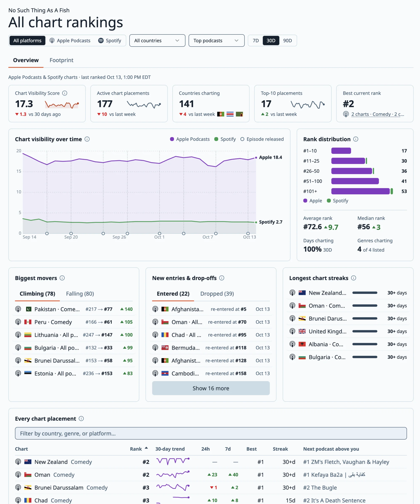Toggle Apple Podcasts series in chart legend
The height and width of the screenshot is (504, 420).
[x=190, y=139]
